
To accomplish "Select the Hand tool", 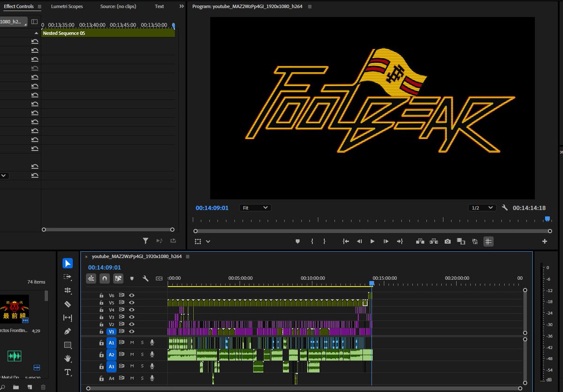I will [68, 359].
